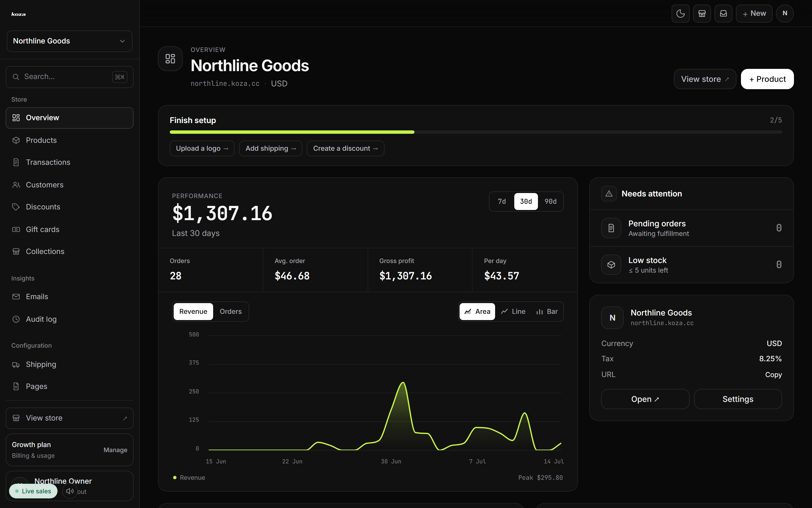Open store Settings from the store card
Image resolution: width=812 pixels, height=508 pixels.
pos(738,399)
